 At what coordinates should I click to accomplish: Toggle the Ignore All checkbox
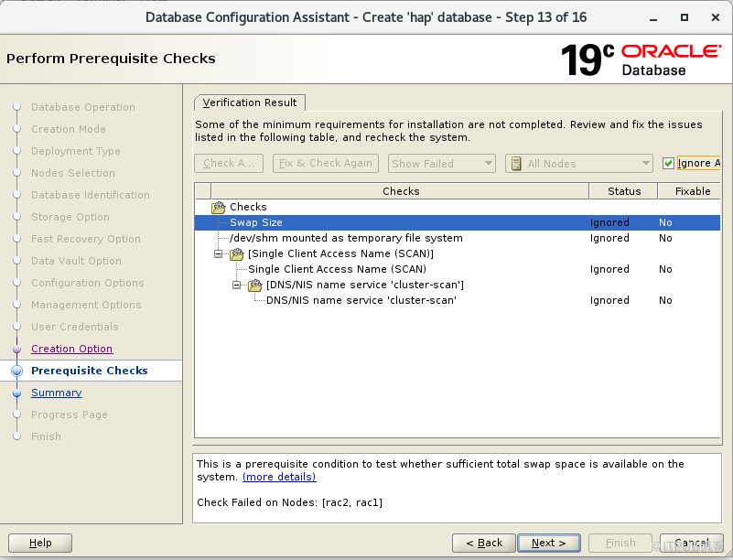click(668, 163)
